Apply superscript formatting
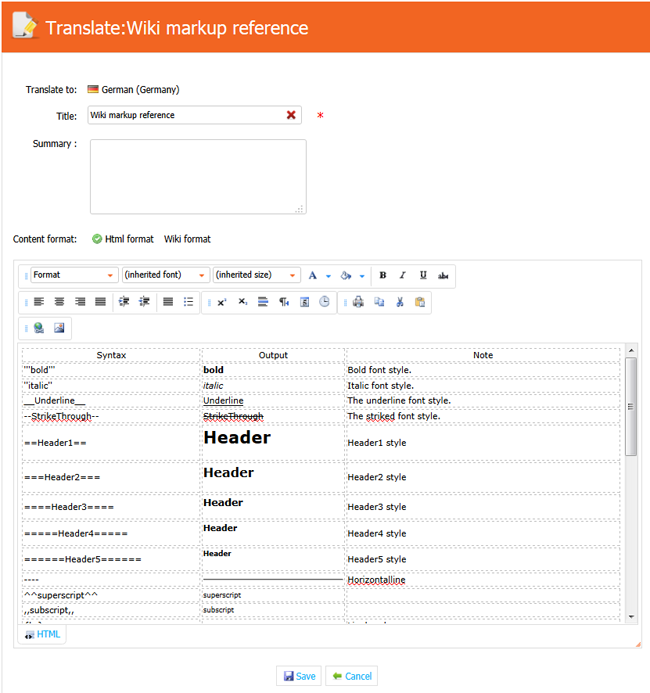 pos(222,302)
